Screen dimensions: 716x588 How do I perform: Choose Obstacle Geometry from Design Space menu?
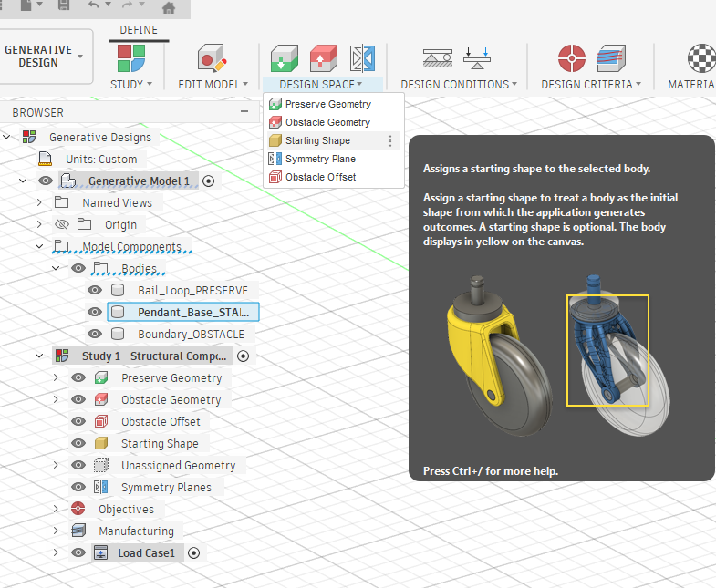tap(333, 122)
